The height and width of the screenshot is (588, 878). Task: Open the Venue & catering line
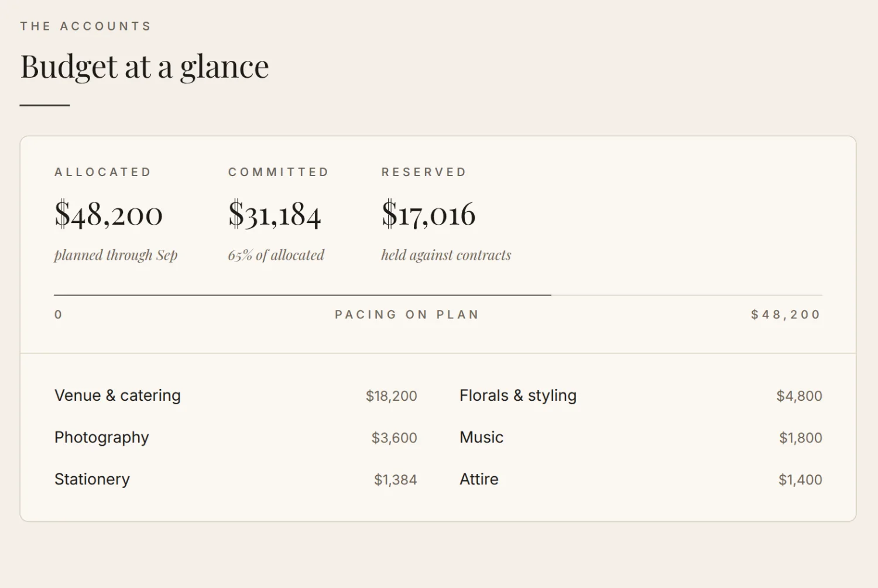[x=236, y=396]
